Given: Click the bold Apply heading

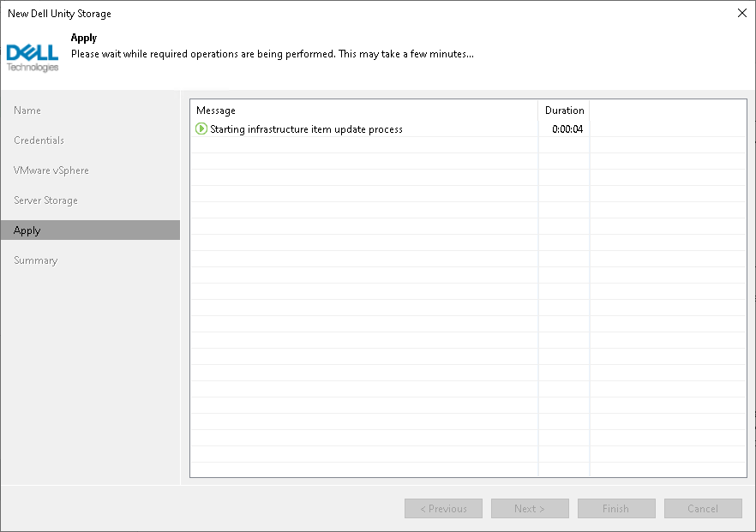Looking at the screenshot, I should [x=84, y=38].
